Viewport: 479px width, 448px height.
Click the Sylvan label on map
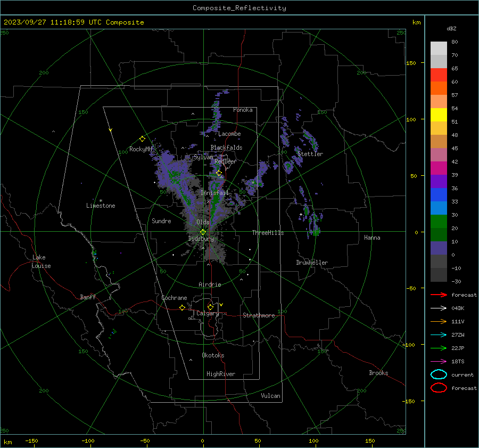click(x=203, y=157)
